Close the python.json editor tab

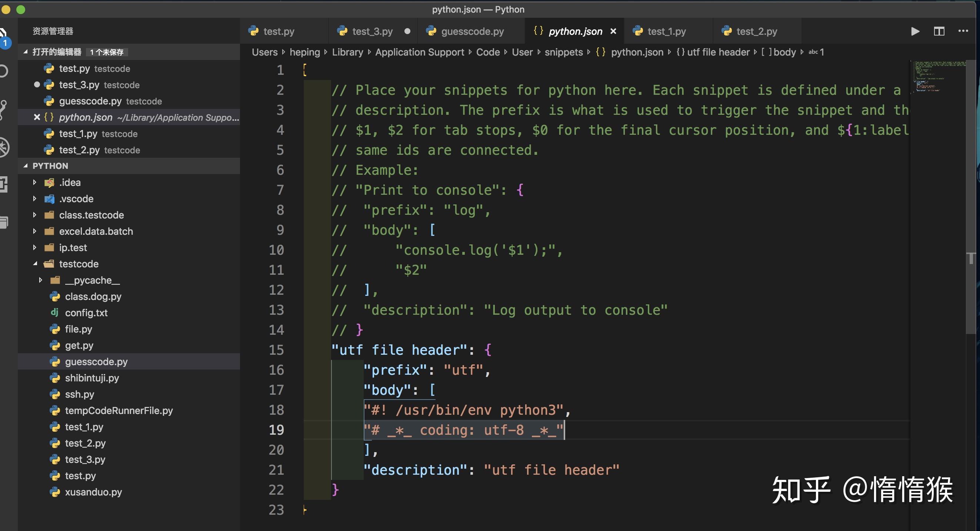[x=613, y=31]
